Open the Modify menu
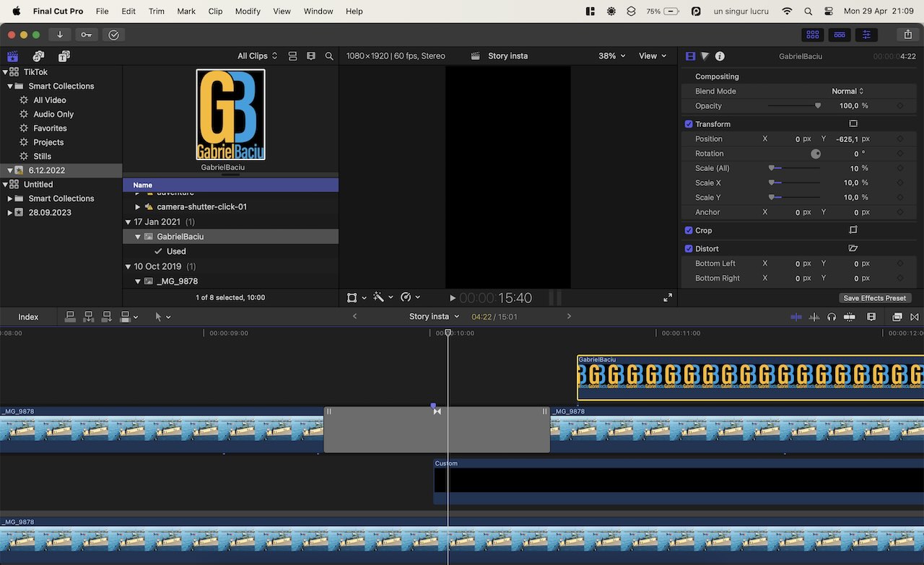The image size is (924, 565). pos(248,12)
